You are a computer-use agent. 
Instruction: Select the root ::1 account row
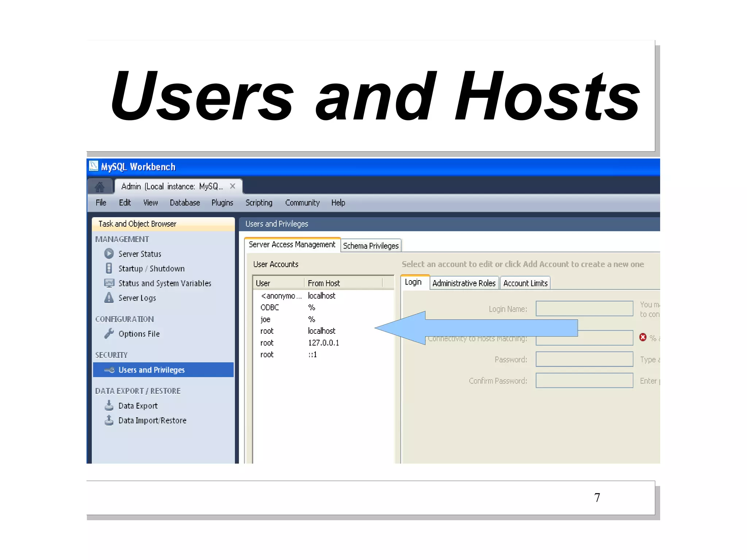coord(323,354)
